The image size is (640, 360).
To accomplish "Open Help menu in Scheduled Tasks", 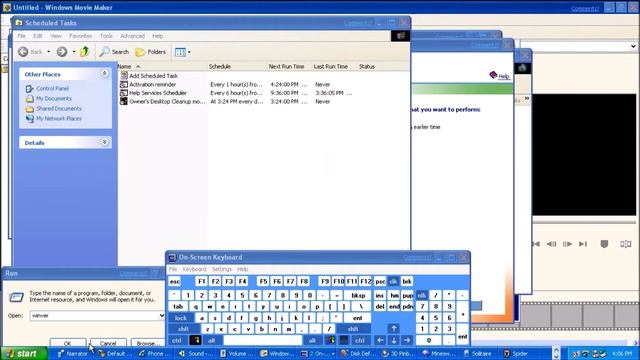I will tap(158, 36).
